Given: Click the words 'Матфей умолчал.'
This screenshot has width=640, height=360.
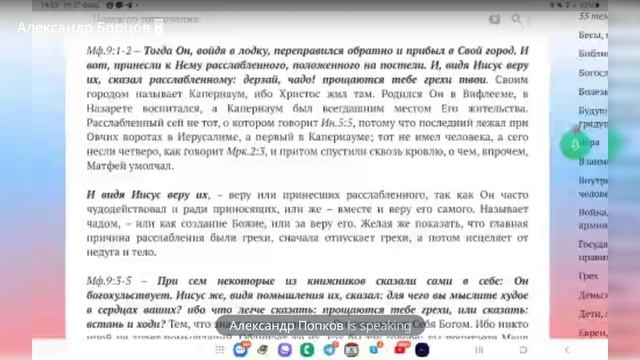Looking at the screenshot, I should click(x=130, y=166).
